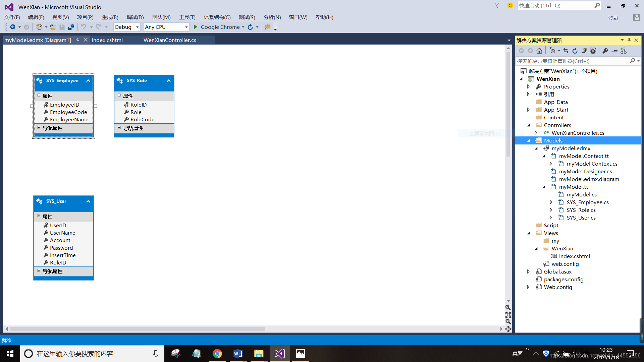The image size is (644, 362).
Task: Click the Preview Selected Items icon
Action: tap(614, 51)
